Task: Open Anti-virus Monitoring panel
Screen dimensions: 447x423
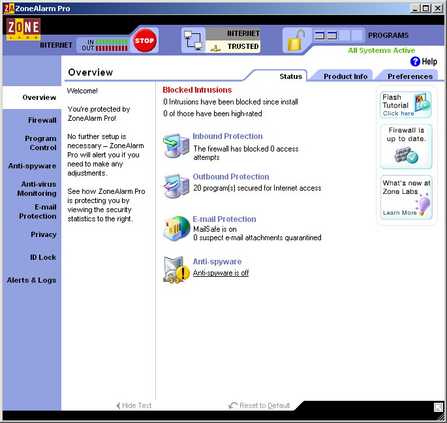Action: (37, 189)
